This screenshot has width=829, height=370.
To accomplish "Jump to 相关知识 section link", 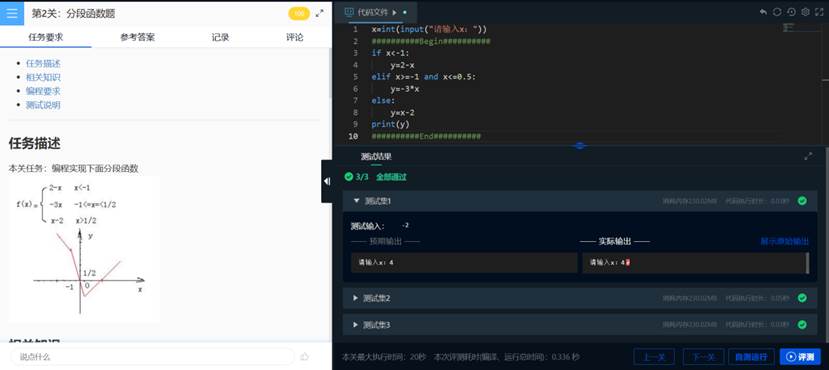I will coord(43,77).
